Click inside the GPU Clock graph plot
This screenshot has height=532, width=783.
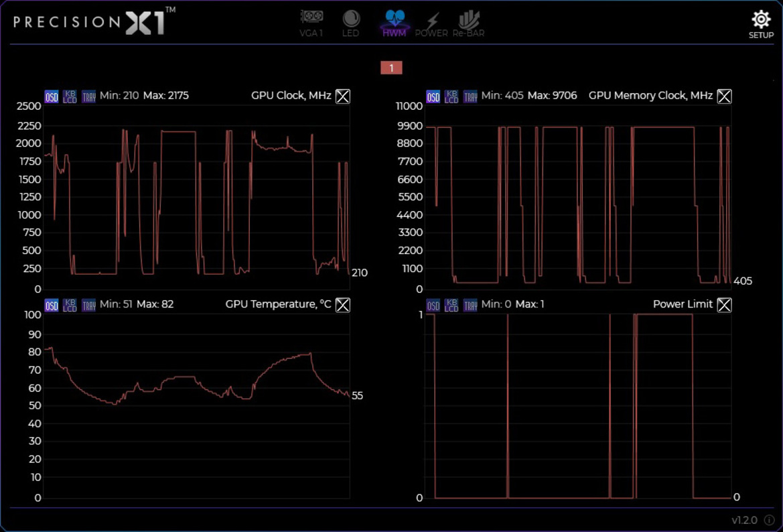click(x=197, y=197)
